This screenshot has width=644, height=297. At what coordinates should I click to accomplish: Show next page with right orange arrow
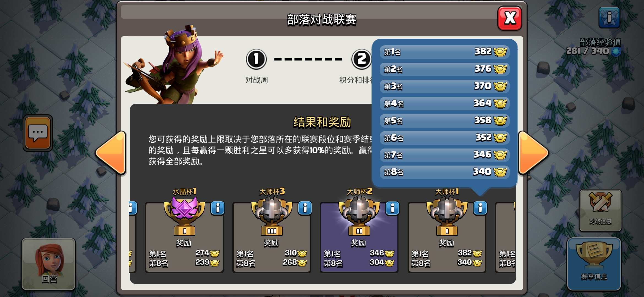(533, 153)
